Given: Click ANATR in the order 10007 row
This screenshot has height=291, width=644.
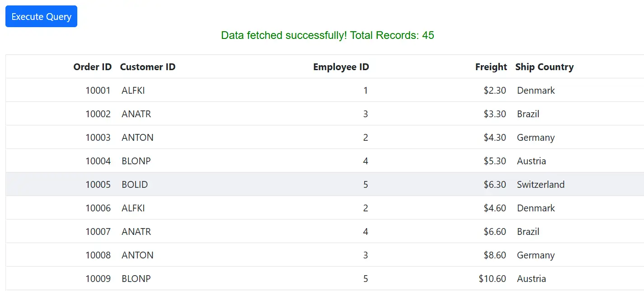Looking at the screenshot, I should [x=136, y=232].
